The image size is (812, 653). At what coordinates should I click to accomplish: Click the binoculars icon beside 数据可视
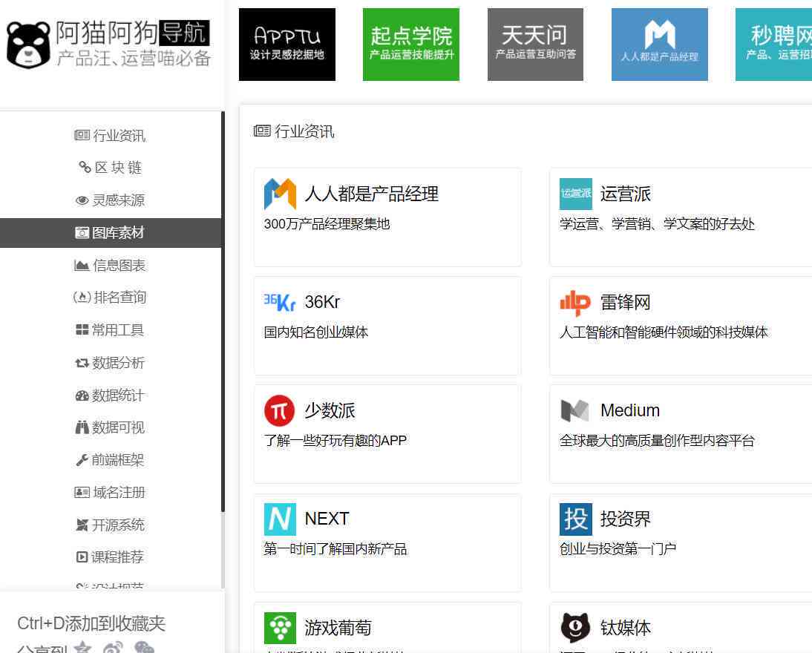tap(82, 427)
